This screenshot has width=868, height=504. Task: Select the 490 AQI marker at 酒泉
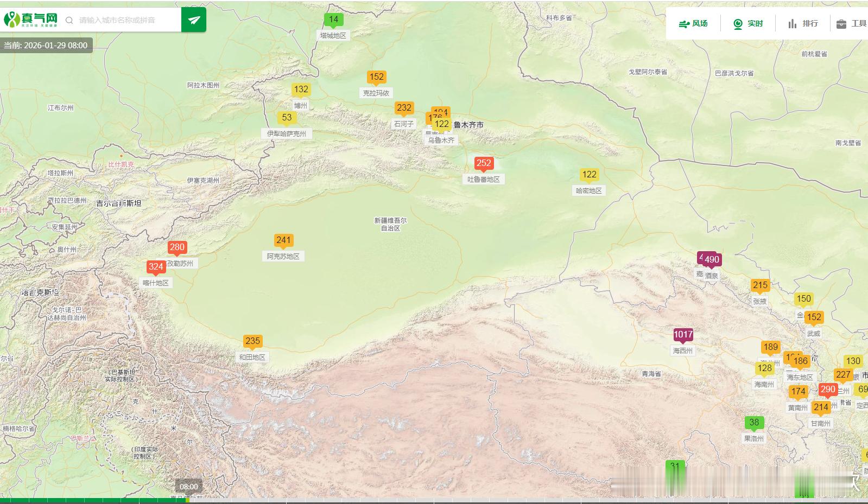(x=712, y=260)
